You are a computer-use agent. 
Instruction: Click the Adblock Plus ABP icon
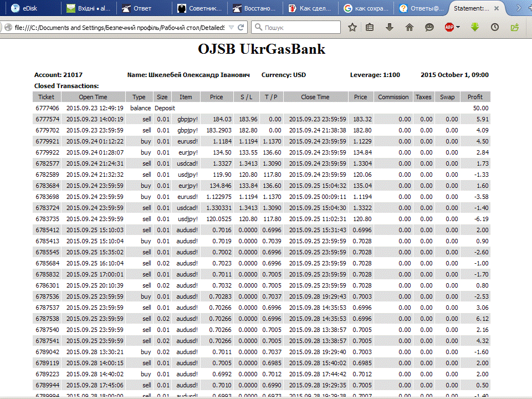point(449,28)
